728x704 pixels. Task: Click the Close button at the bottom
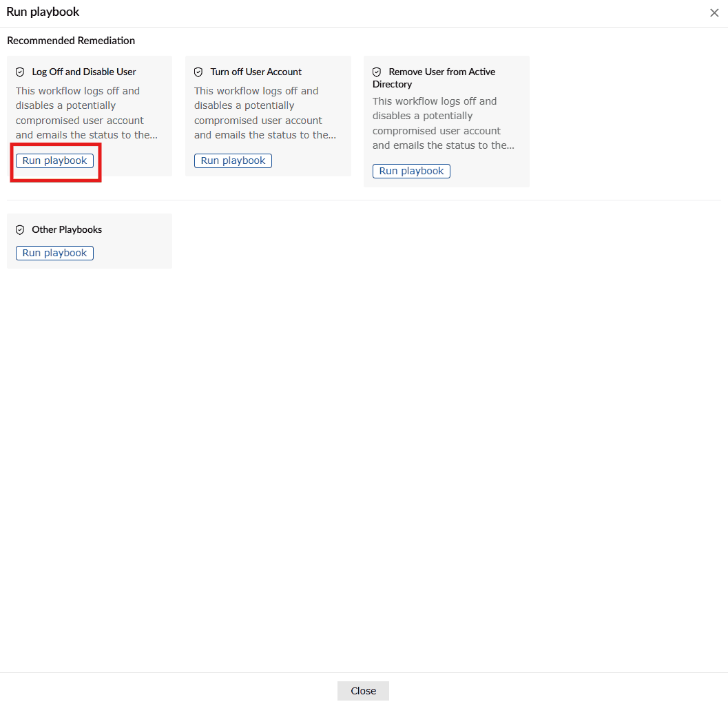363,690
